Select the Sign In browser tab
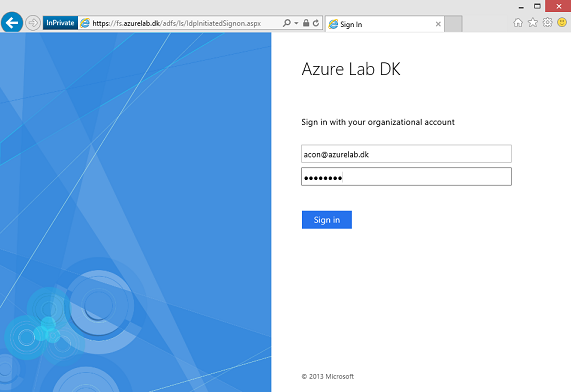Image resolution: width=571 pixels, height=392 pixels. pos(385,24)
